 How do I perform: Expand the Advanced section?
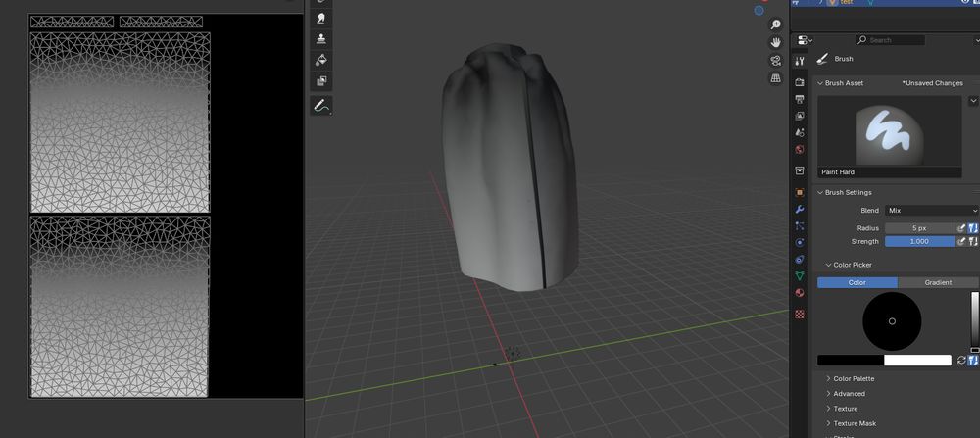pos(828,394)
